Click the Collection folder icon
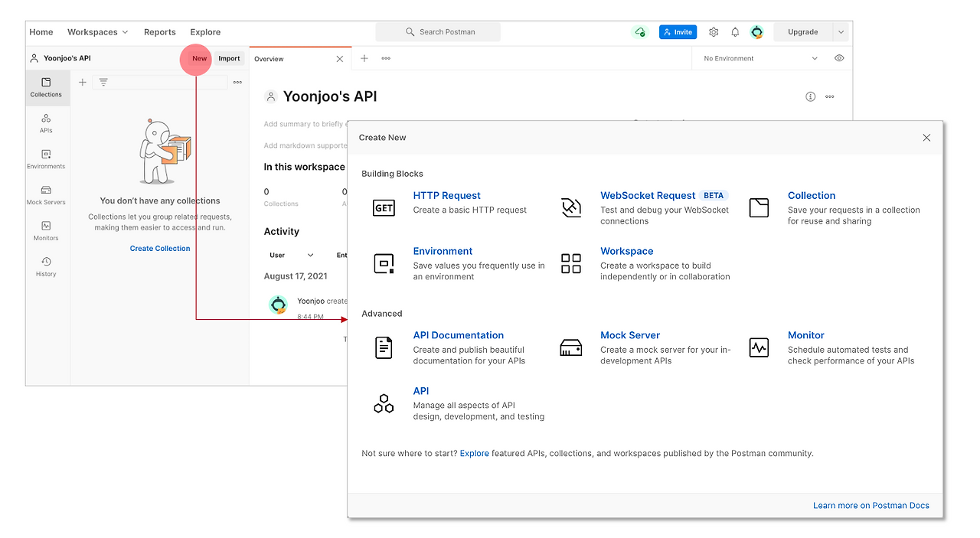The height and width of the screenshot is (538, 980). pos(759,207)
